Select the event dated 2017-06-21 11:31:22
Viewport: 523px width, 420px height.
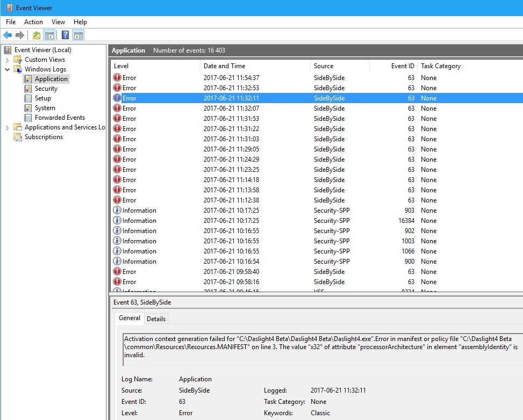pyautogui.click(x=317, y=129)
